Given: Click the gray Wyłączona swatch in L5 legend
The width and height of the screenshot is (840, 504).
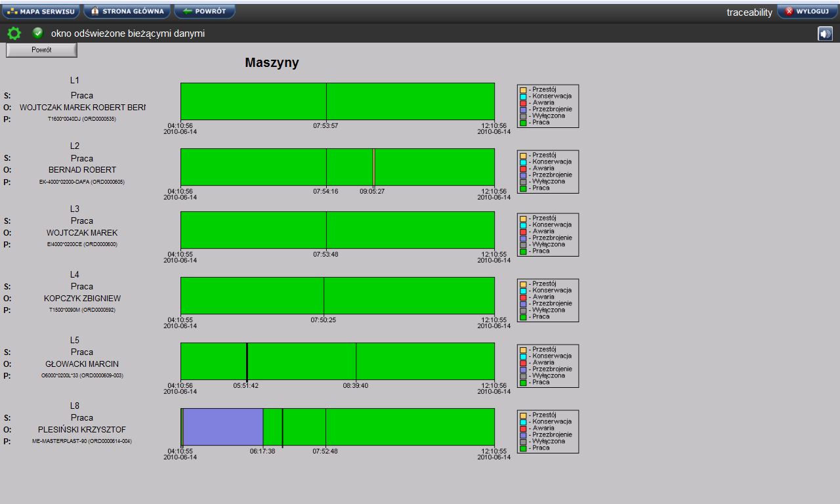Looking at the screenshot, I should [523, 376].
